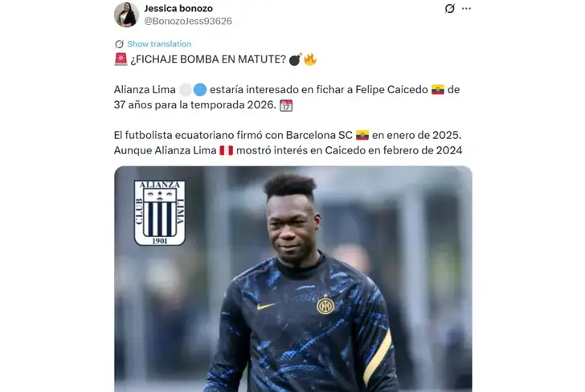
Task: Open the @BonozoJess93626 handle link
Action: point(188,21)
